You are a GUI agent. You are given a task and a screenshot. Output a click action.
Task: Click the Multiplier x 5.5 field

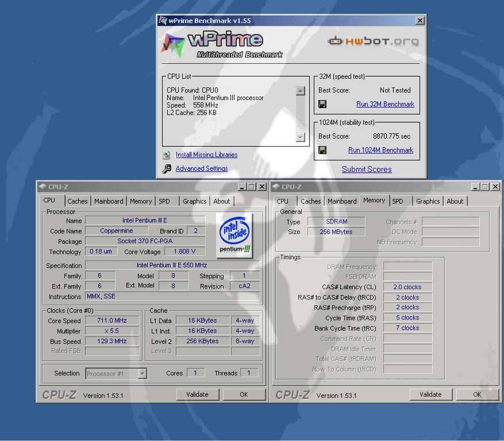(x=112, y=331)
